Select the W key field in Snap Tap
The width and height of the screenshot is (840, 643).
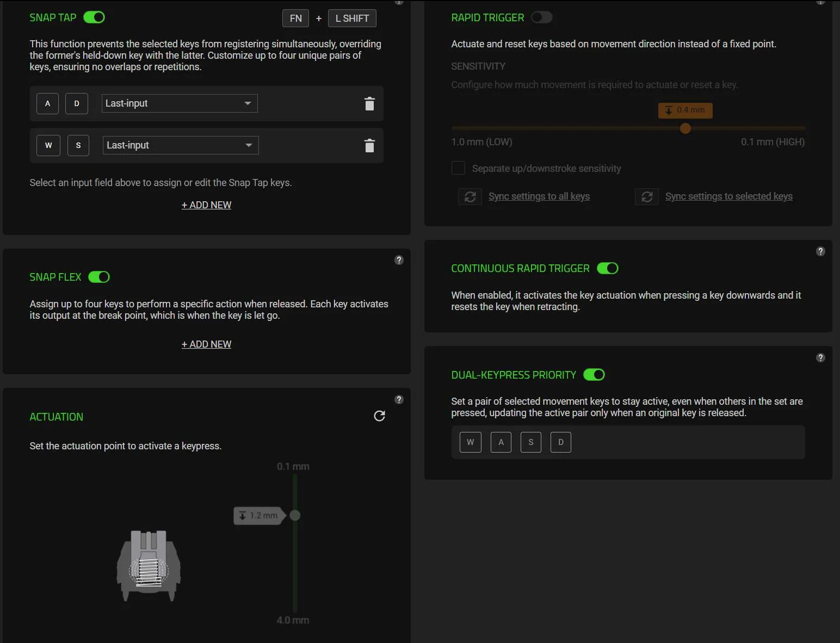(48, 145)
